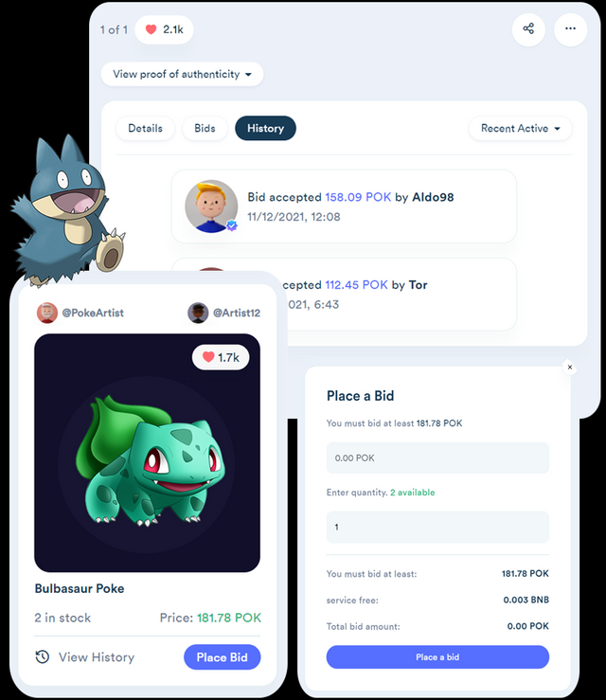Screen dimensions: 606x700
Task: Submit with the Place a bid button
Action: tap(437, 657)
